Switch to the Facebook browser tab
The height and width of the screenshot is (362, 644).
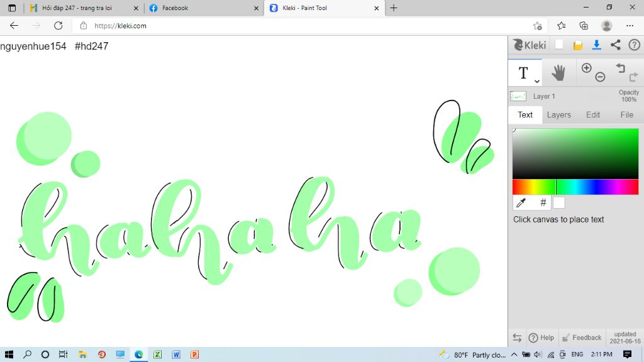click(x=175, y=8)
